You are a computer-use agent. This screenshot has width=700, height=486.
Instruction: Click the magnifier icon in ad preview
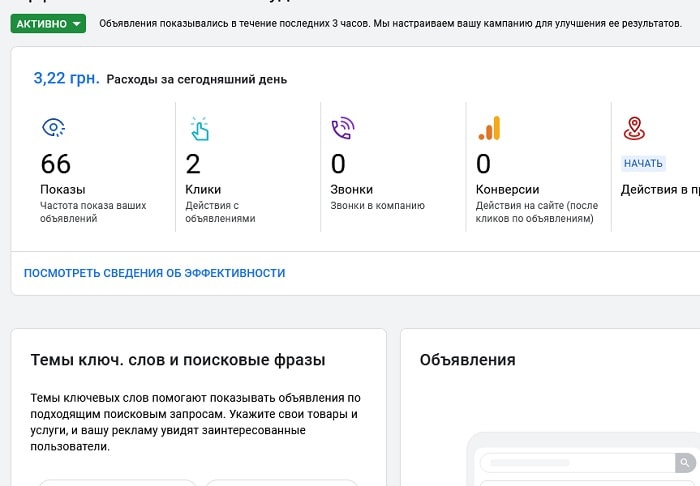(684, 463)
